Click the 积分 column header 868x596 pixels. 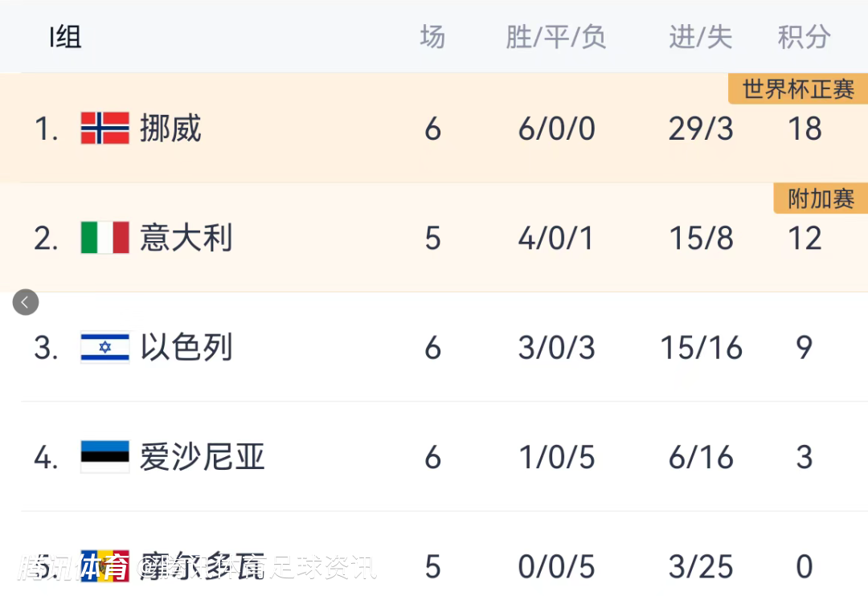point(804,37)
